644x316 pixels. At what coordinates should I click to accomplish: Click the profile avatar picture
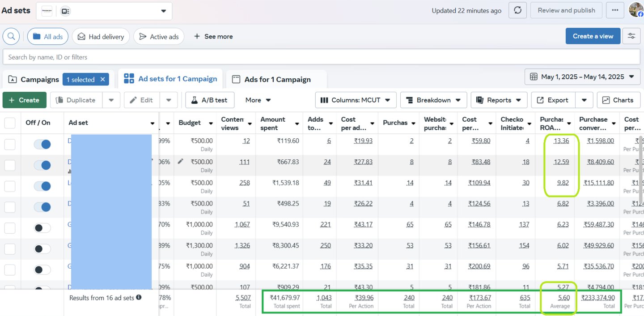click(x=636, y=10)
